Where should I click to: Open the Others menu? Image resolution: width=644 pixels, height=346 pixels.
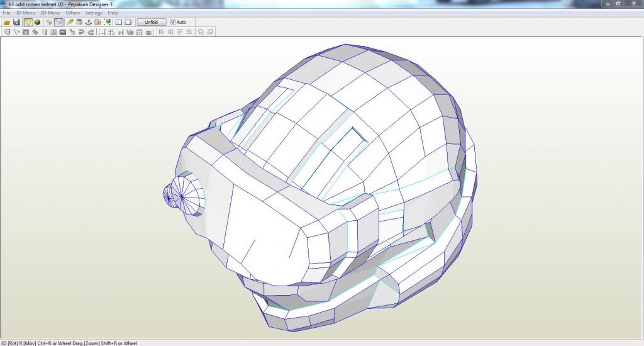tap(73, 13)
